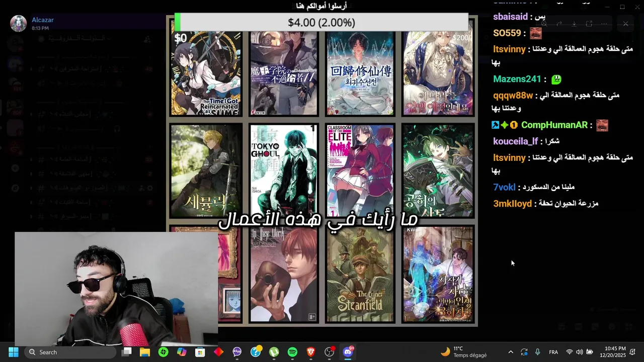Screen dimensions: 644x362
Task: Click the taskbar Search box
Action: coord(69,352)
